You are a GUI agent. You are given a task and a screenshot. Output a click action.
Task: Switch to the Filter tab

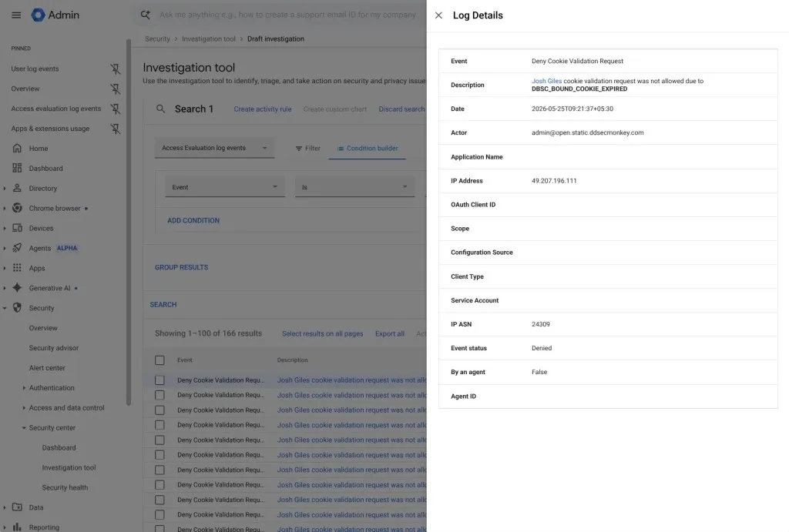tap(307, 149)
